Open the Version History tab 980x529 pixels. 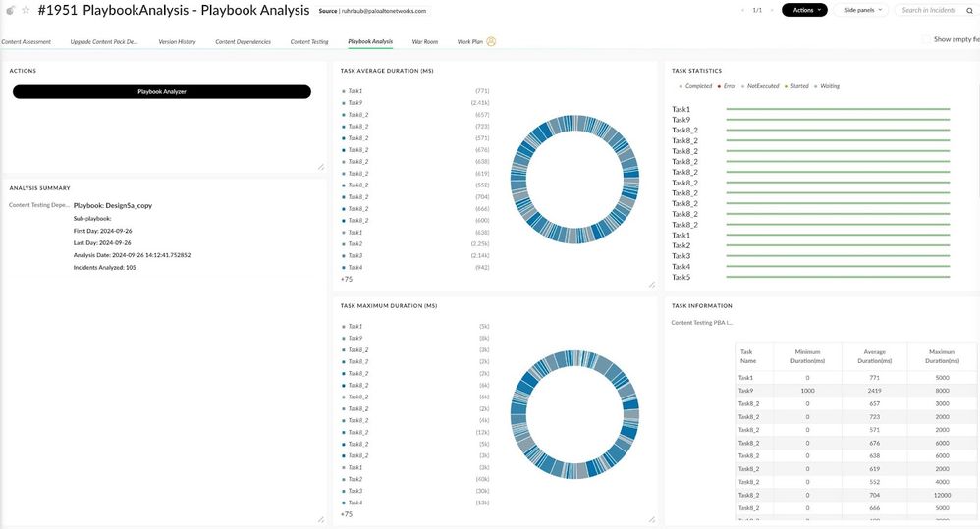pyautogui.click(x=177, y=42)
